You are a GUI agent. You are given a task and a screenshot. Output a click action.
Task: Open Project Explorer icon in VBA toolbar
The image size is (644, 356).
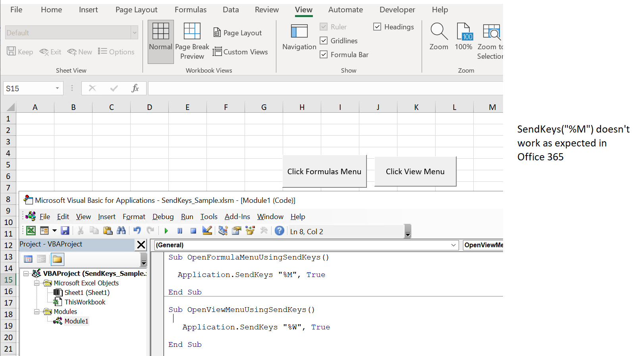223,231
